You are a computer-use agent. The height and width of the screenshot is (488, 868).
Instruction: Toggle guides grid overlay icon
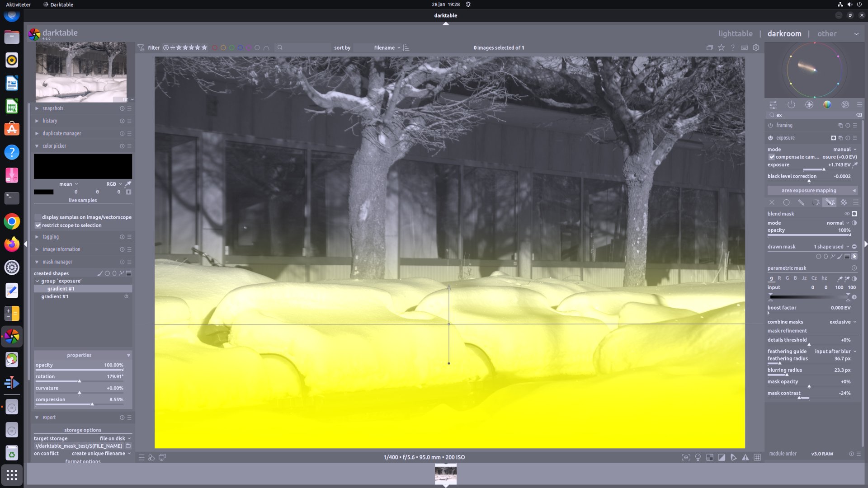(757, 457)
